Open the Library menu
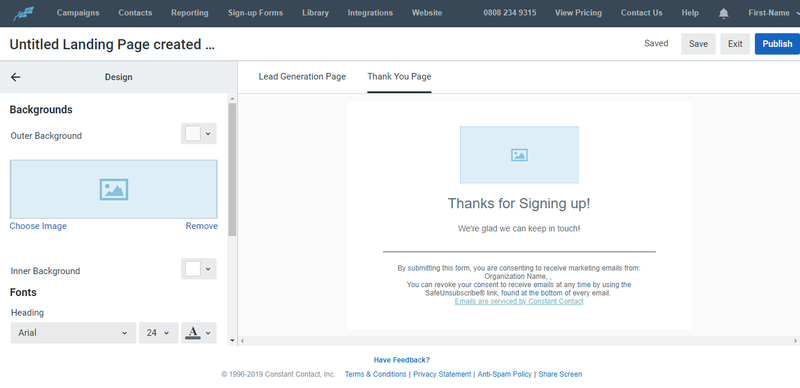The image size is (800, 388). coord(315,13)
